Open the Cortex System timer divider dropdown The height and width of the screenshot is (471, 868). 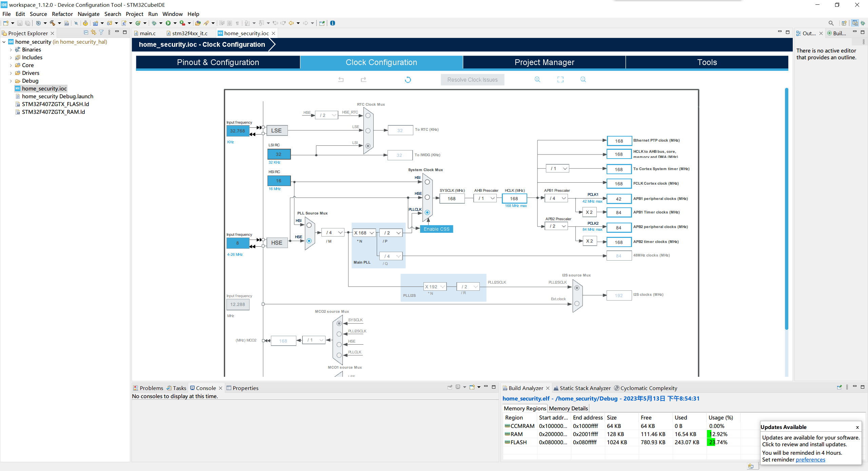(x=558, y=168)
